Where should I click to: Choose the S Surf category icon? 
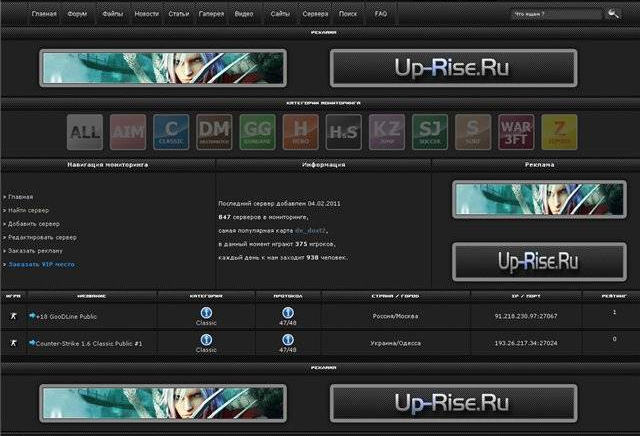pos(473,132)
